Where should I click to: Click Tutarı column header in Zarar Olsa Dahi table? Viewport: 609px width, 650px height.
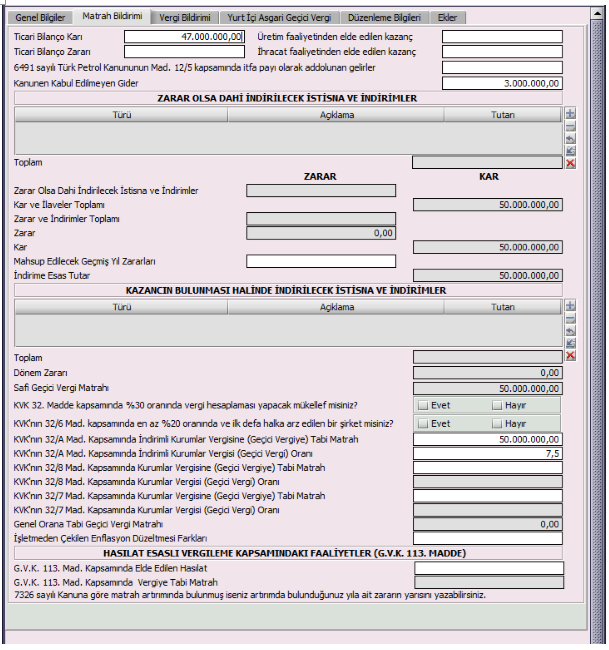[503, 115]
